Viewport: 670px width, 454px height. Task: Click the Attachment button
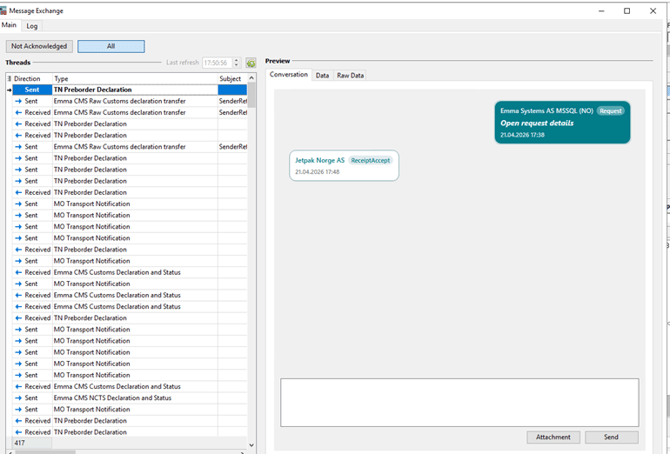pyautogui.click(x=553, y=437)
